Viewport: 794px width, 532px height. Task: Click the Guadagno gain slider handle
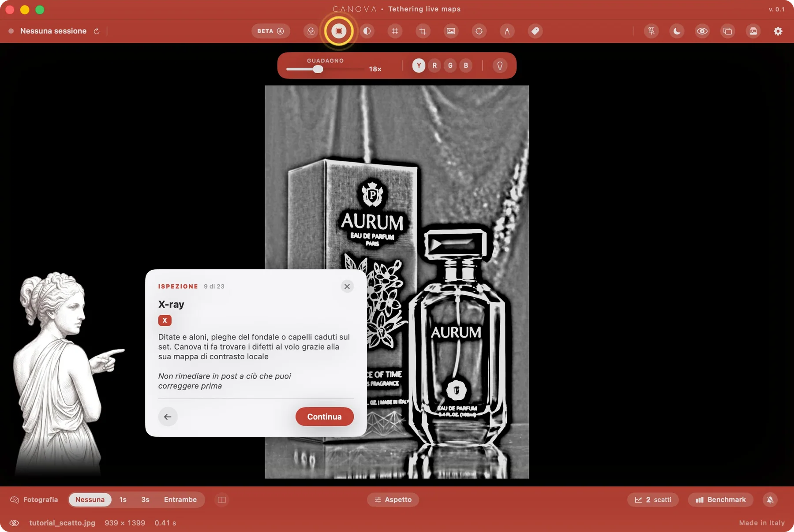tap(318, 69)
